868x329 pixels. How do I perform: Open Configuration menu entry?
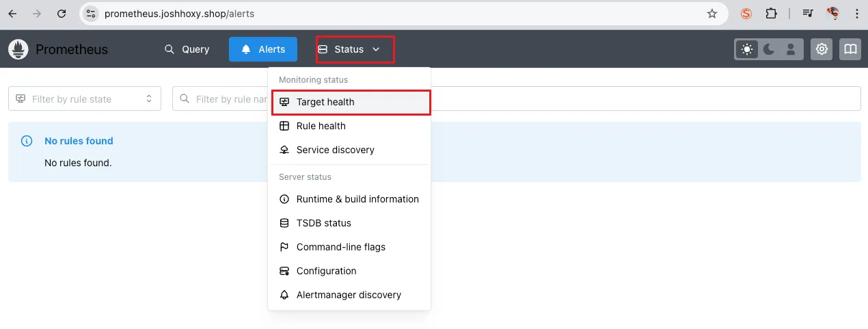349,271
